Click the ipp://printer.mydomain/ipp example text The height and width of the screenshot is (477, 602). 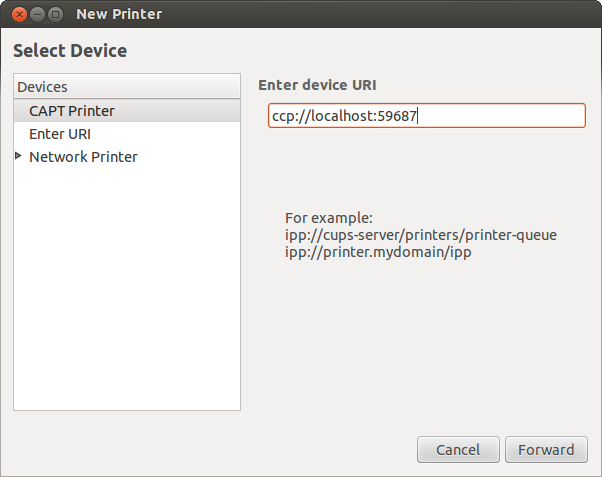[378, 252]
